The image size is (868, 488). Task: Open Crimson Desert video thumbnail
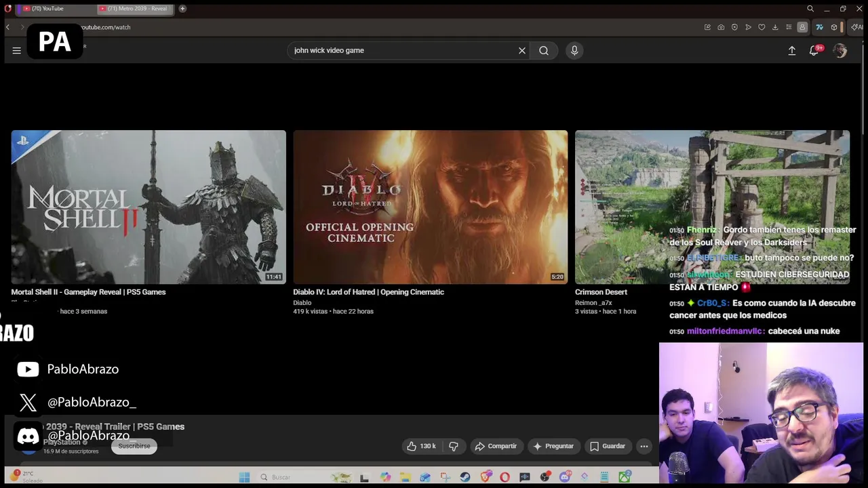coord(712,207)
